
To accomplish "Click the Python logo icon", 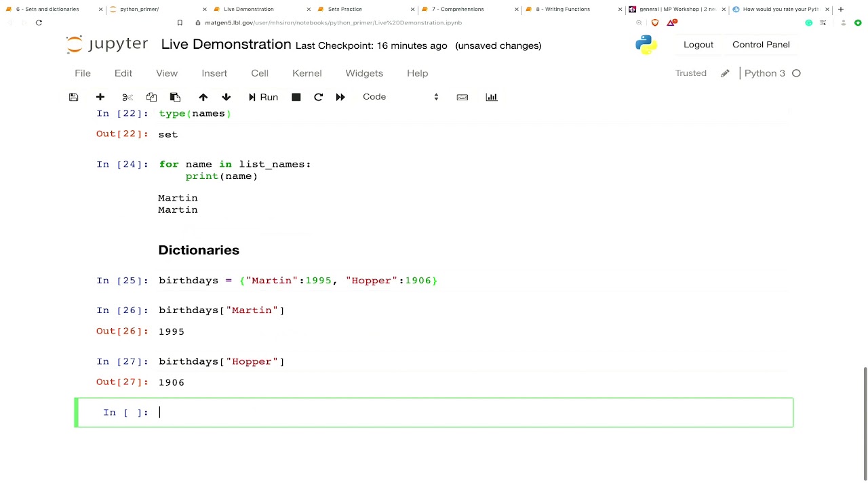I will click(646, 45).
